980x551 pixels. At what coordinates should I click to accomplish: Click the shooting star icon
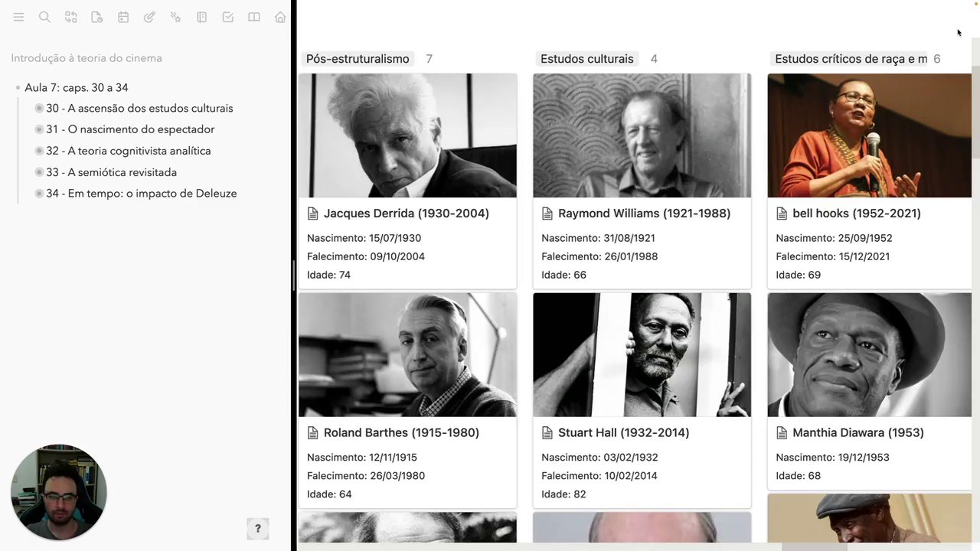[x=175, y=17]
